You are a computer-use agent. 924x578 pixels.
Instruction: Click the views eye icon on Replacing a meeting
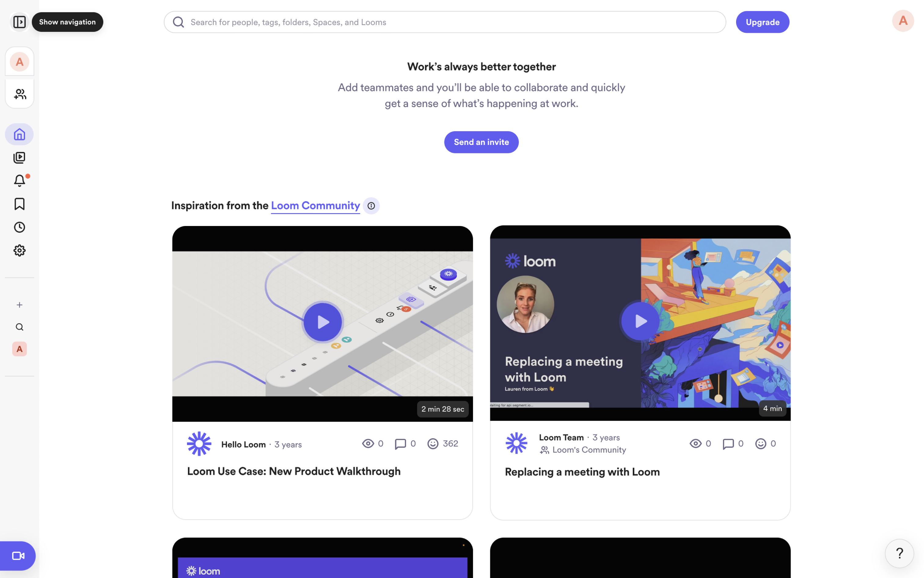click(695, 443)
